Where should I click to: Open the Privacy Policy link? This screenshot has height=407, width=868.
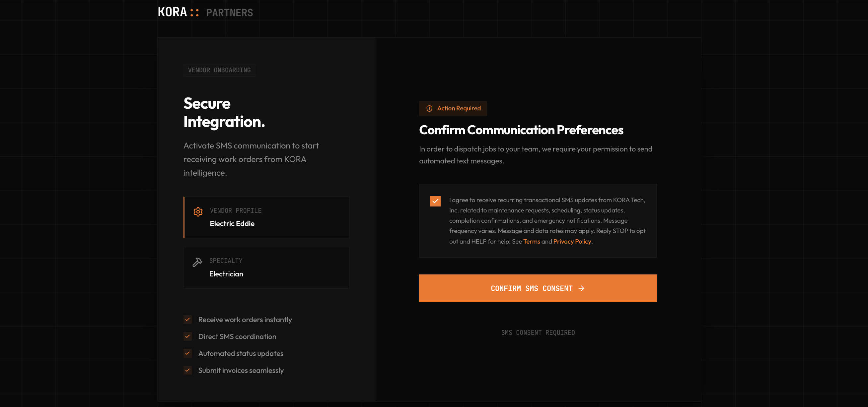pyautogui.click(x=572, y=241)
